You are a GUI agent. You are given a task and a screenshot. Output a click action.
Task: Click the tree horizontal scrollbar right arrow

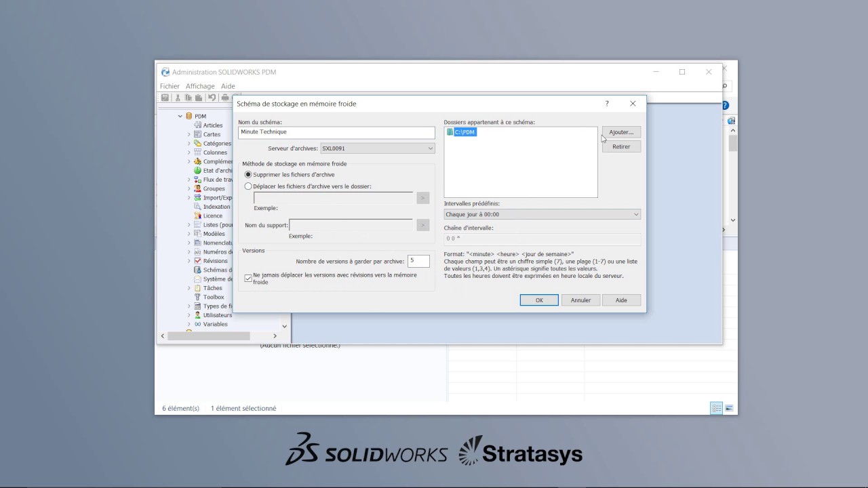275,335
